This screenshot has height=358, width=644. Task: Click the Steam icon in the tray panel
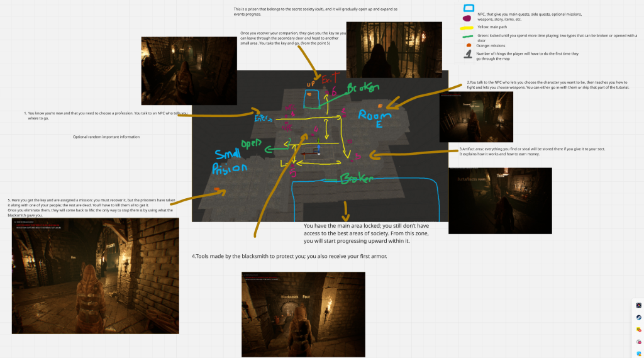638,318
